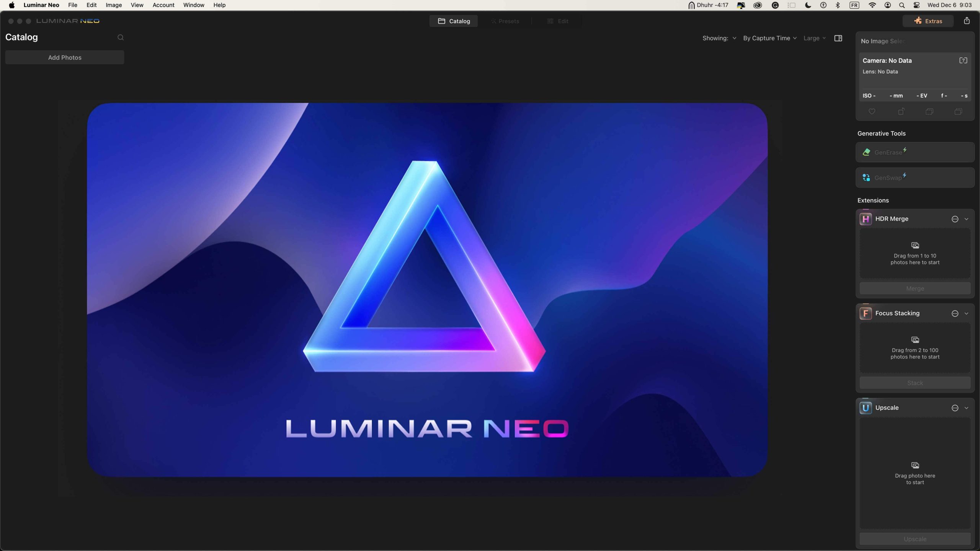Click the grid/list view toggle icon
980x551 pixels.
838,37
